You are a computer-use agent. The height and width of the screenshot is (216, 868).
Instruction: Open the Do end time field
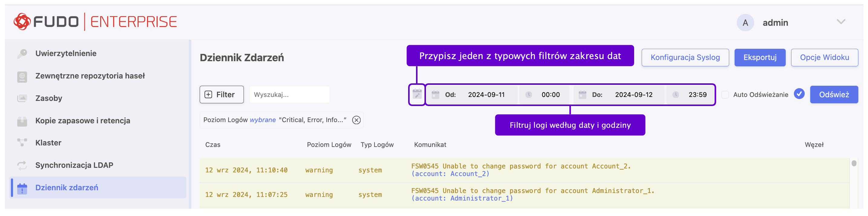coord(697,95)
